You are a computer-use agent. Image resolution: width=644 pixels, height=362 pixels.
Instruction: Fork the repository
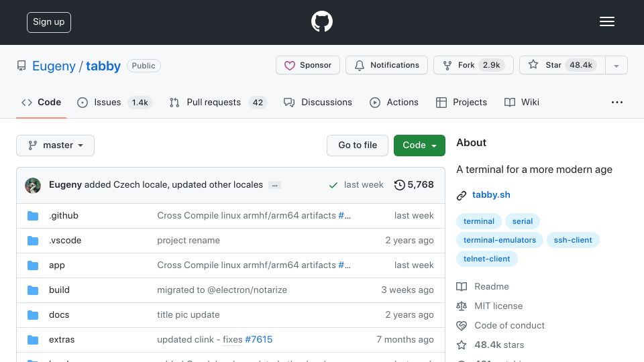click(473, 65)
